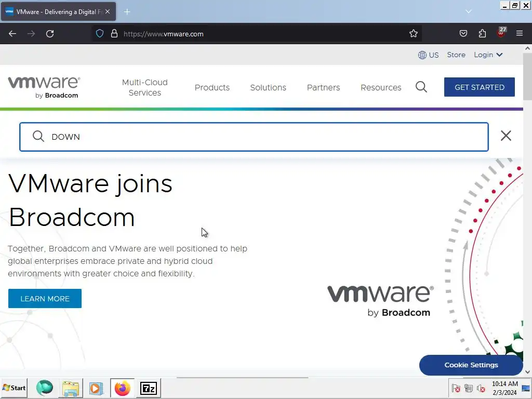
Task: Open the green globe browser taskbar icon
Action: 45,388
